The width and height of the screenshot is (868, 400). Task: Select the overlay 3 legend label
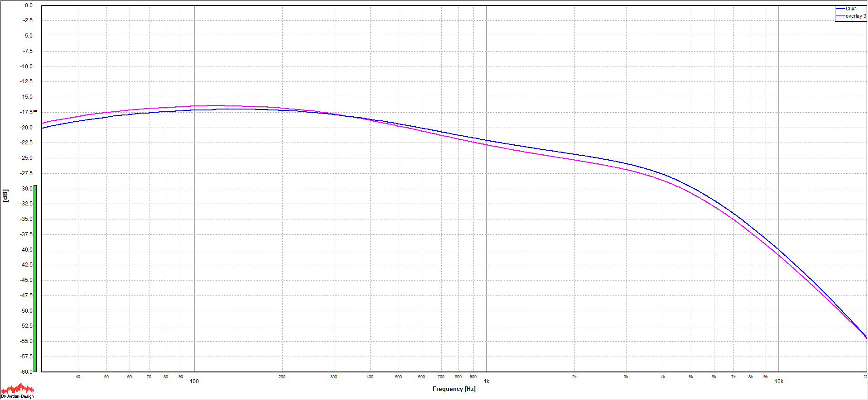(x=855, y=16)
